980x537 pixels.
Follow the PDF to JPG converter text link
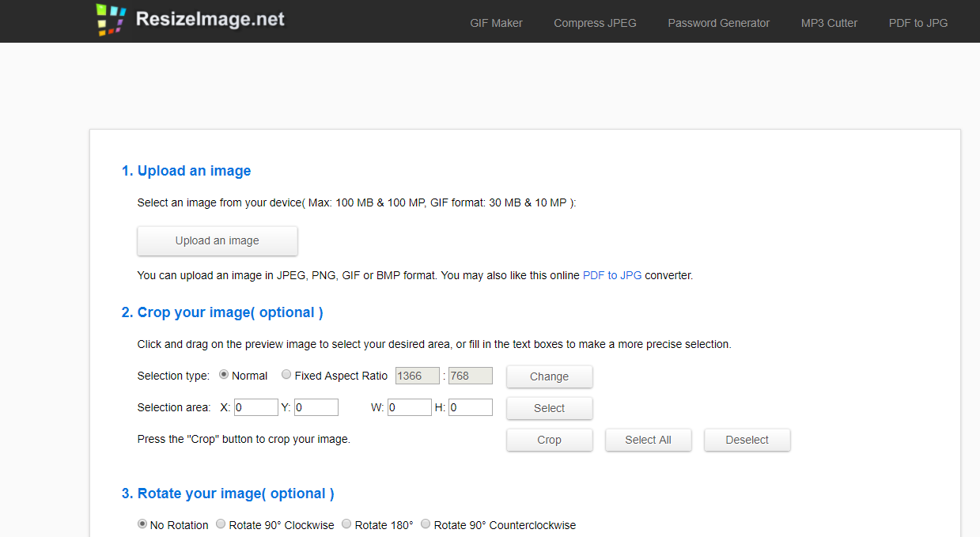click(x=612, y=275)
